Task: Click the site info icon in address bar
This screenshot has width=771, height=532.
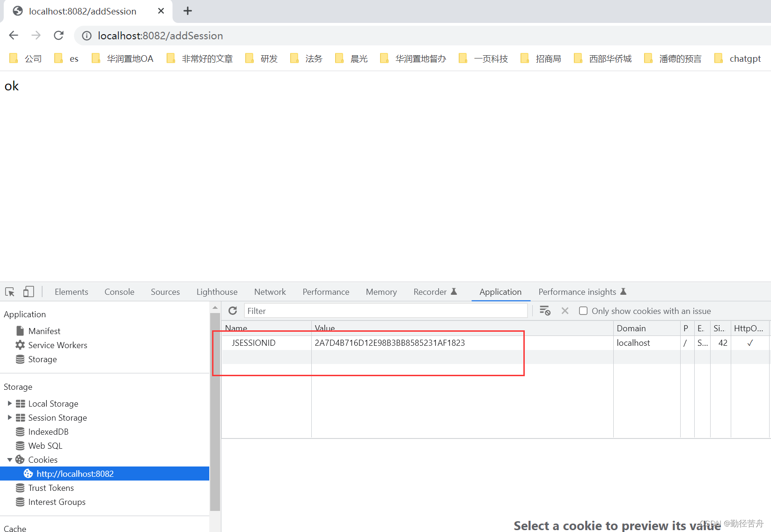Action: (87, 36)
